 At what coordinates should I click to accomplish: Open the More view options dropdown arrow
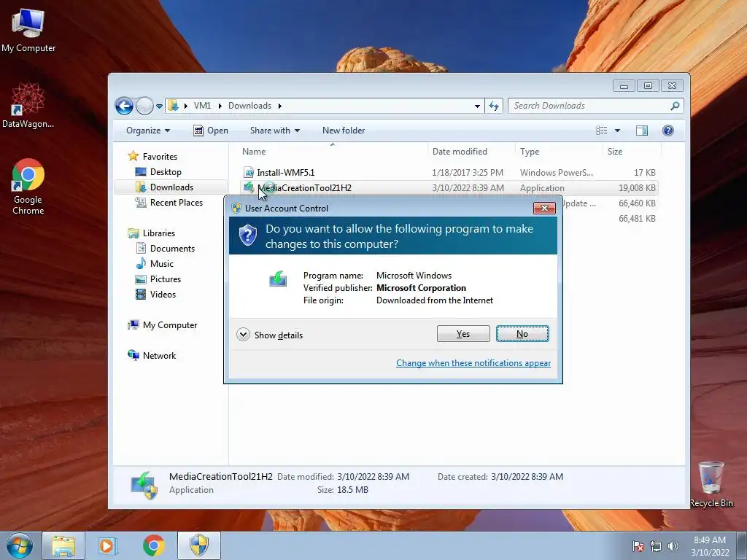[617, 131]
